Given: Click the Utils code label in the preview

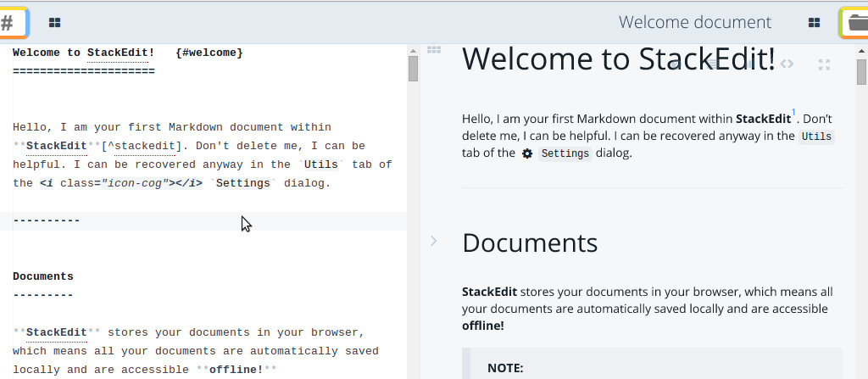Looking at the screenshot, I should point(816,137).
